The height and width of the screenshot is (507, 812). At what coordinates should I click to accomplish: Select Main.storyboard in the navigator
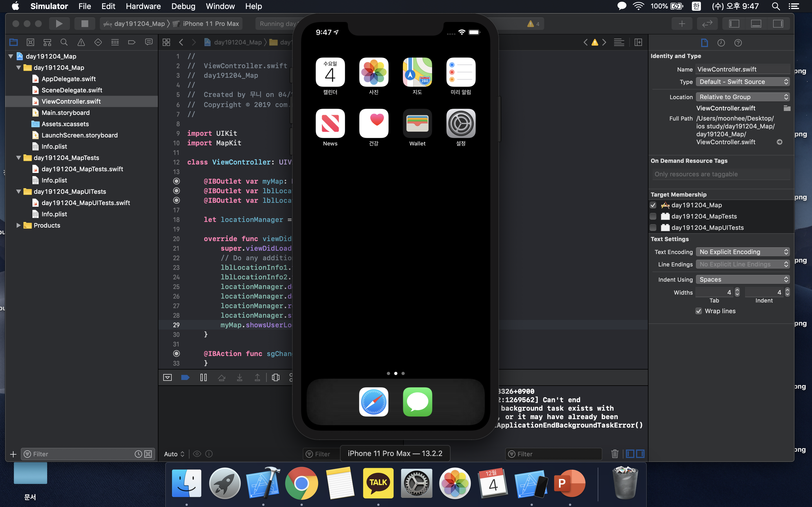pos(65,113)
